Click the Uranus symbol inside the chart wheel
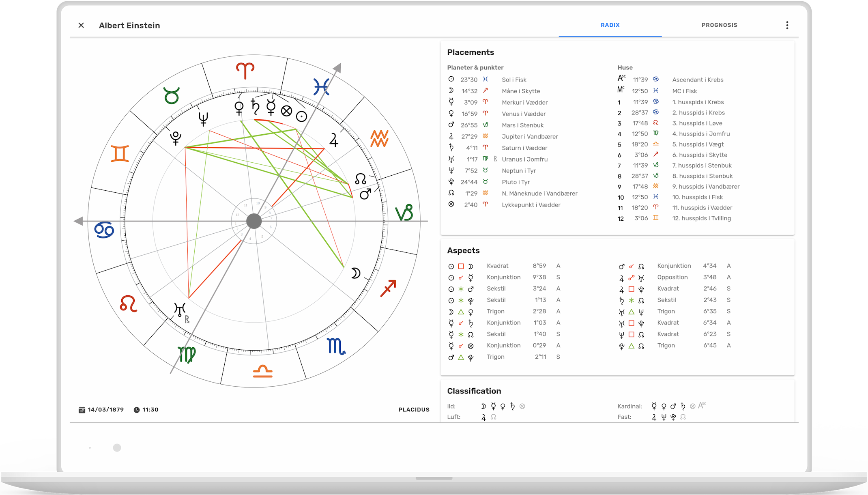The width and height of the screenshot is (868, 495). pos(180,310)
